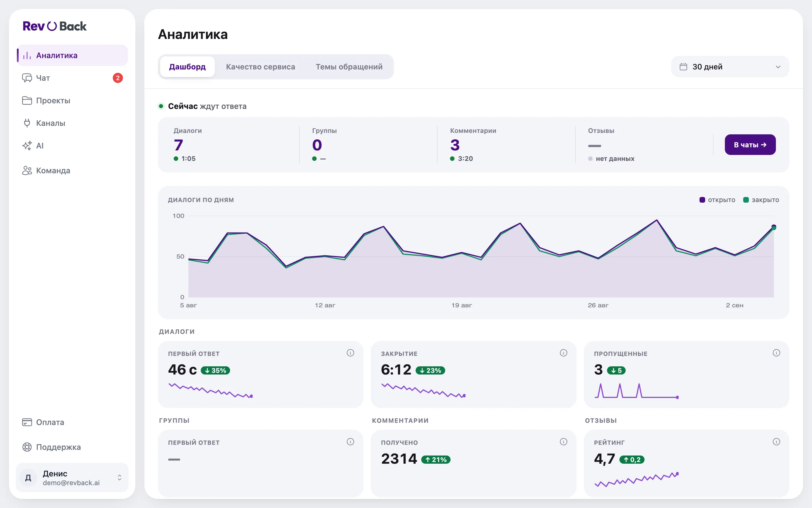
Task: Click the Каналы plug icon
Action: pyautogui.click(x=27, y=123)
